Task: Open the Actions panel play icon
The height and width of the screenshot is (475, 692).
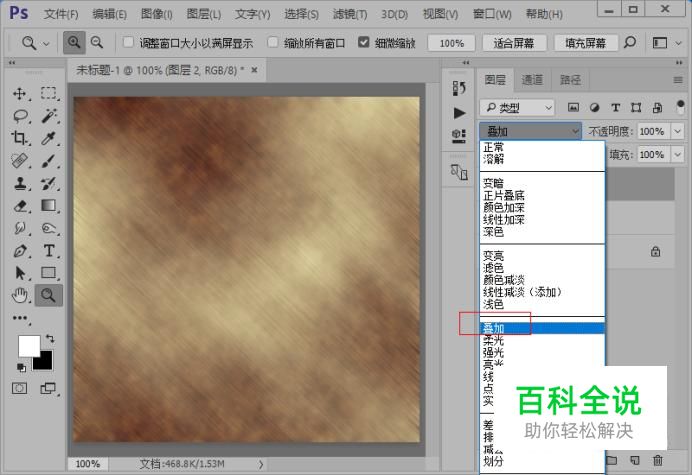Action: (x=459, y=113)
